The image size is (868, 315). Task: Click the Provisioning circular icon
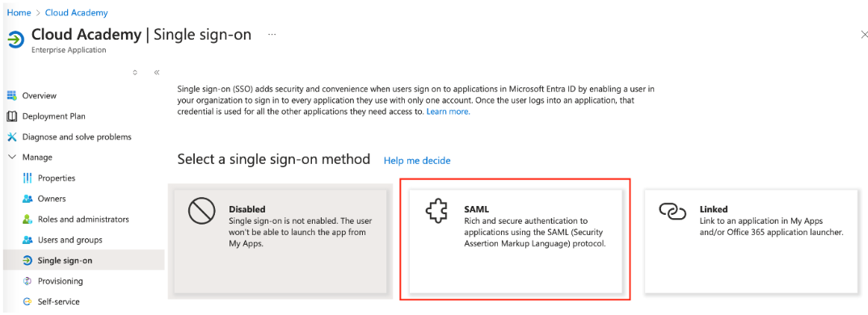[27, 281]
